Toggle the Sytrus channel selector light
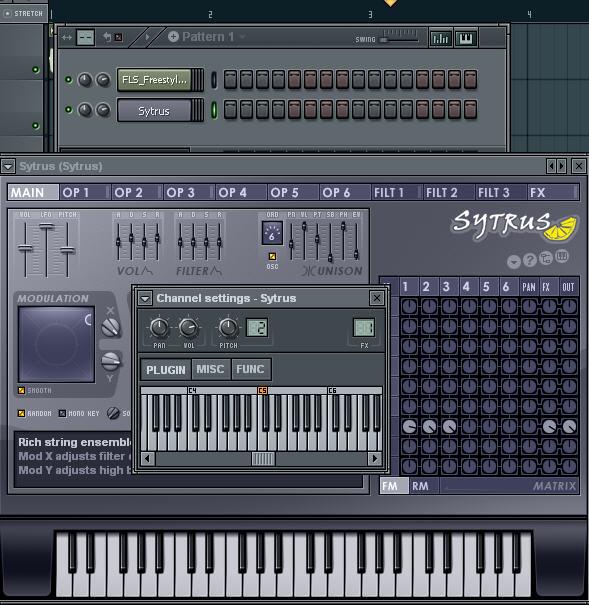The image size is (589, 605). [214, 110]
